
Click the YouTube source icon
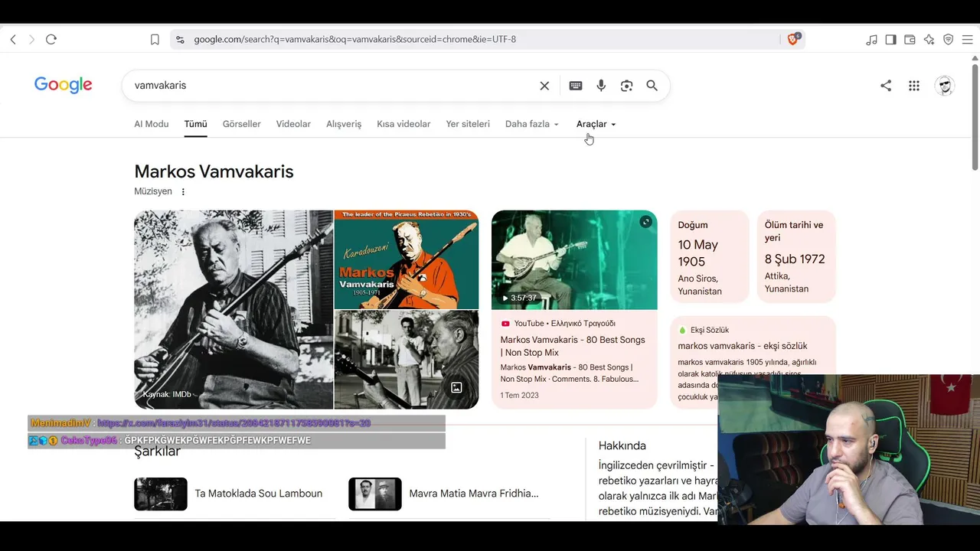click(505, 324)
